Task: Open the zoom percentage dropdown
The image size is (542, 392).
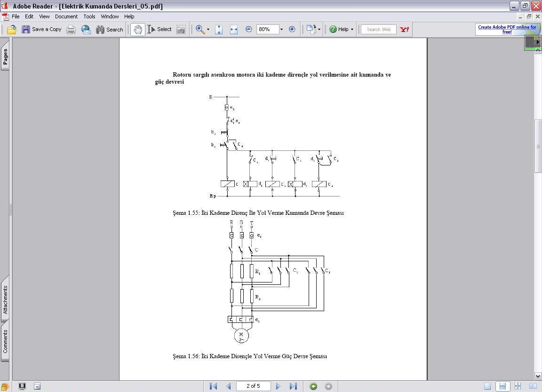Action: point(281,29)
